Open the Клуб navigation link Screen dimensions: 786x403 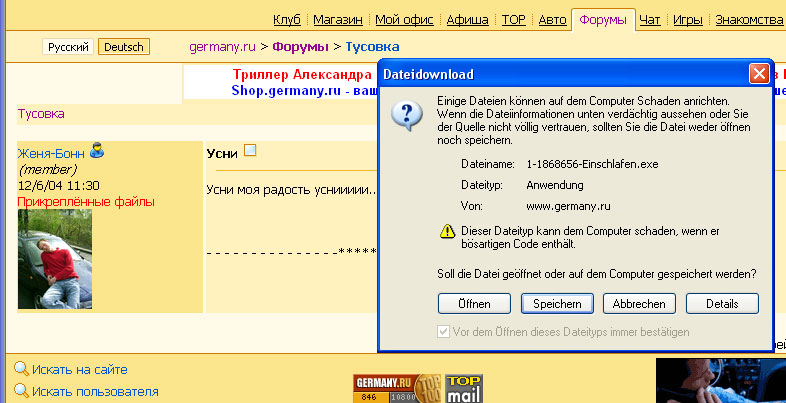(x=287, y=20)
